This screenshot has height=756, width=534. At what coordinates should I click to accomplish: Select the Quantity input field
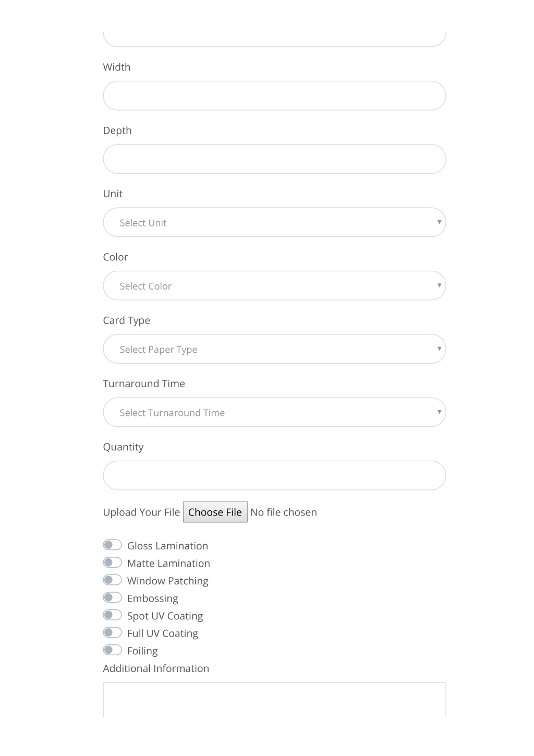[274, 475]
